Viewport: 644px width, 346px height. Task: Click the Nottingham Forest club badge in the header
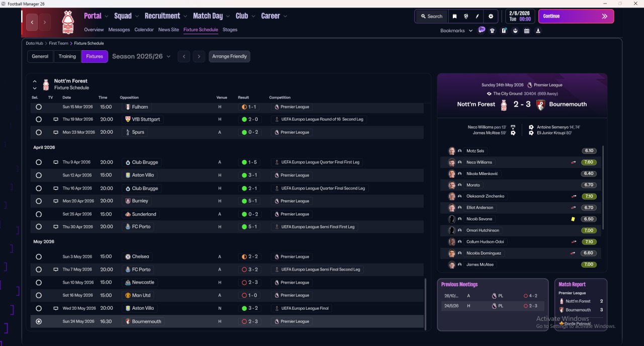[67, 22]
